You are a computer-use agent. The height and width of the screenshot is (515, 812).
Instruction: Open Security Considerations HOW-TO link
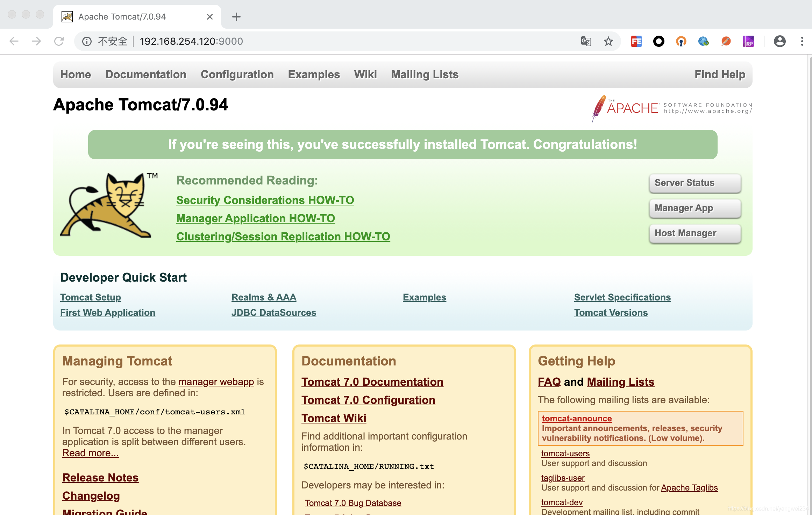tap(265, 200)
